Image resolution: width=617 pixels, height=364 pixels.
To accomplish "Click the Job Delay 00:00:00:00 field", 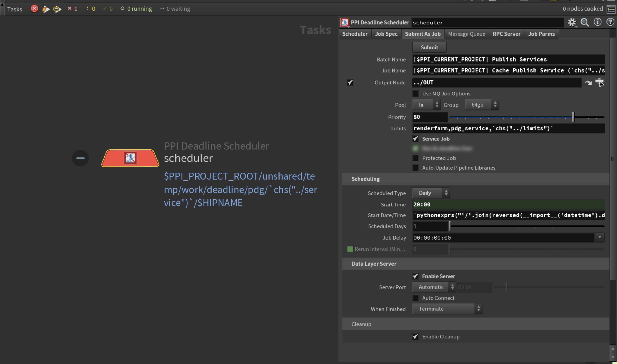I will click(x=503, y=238).
